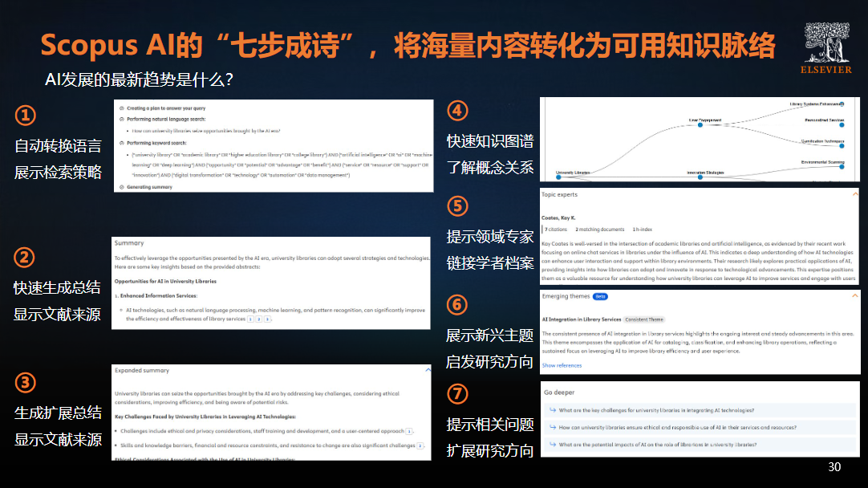Select the User Engagement node
Screen dimensions: 868x488
pos(699,124)
